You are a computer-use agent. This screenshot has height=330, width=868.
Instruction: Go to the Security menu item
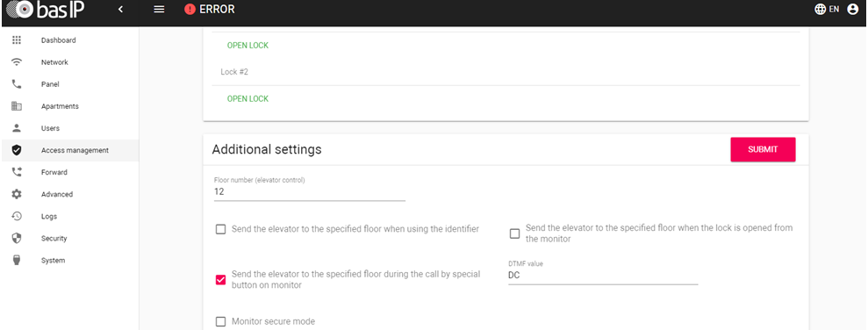coord(54,239)
